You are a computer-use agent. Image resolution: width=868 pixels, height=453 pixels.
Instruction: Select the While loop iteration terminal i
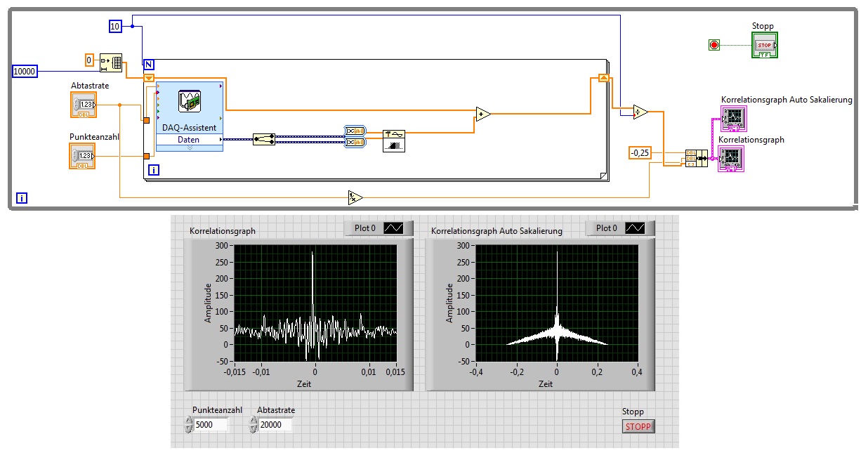(x=22, y=198)
